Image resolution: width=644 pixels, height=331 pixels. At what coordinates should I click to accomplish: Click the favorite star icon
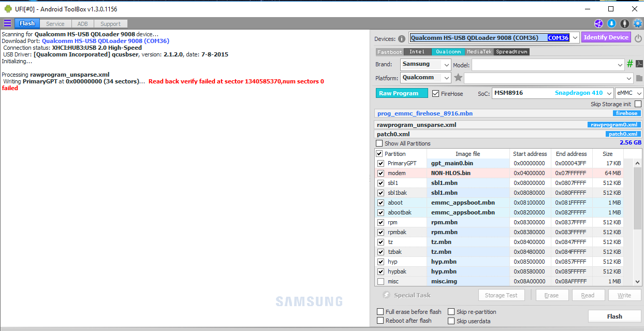coord(458,78)
